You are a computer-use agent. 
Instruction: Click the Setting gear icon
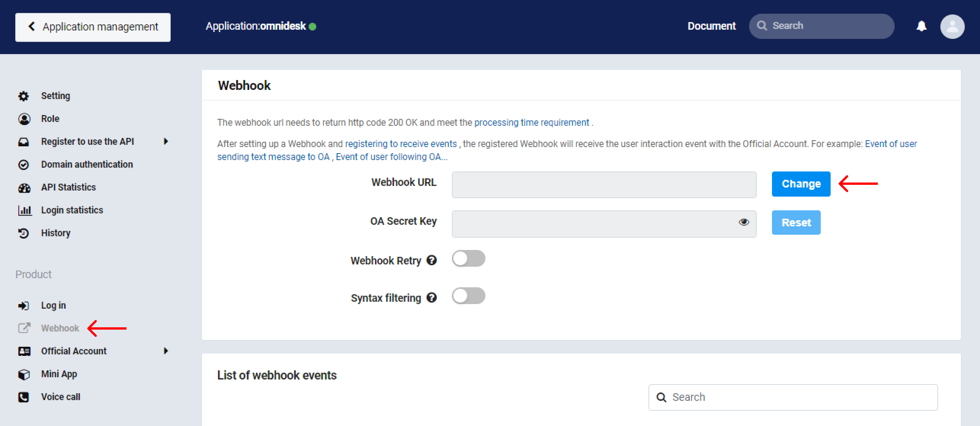click(24, 96)
